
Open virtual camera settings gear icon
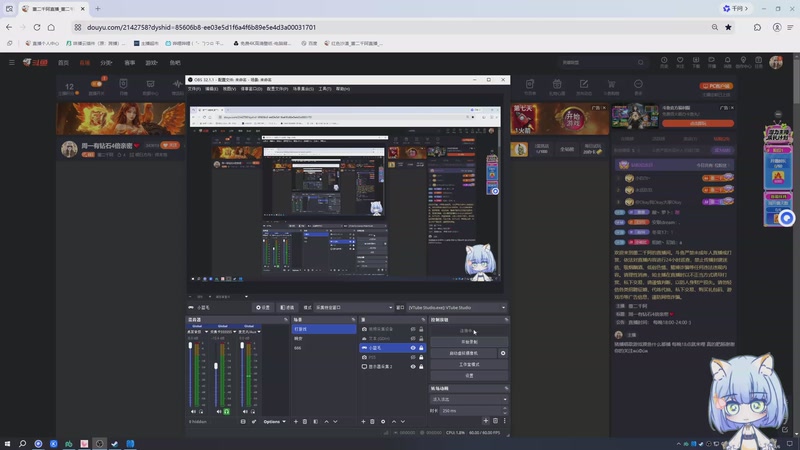tap(503, 353)
